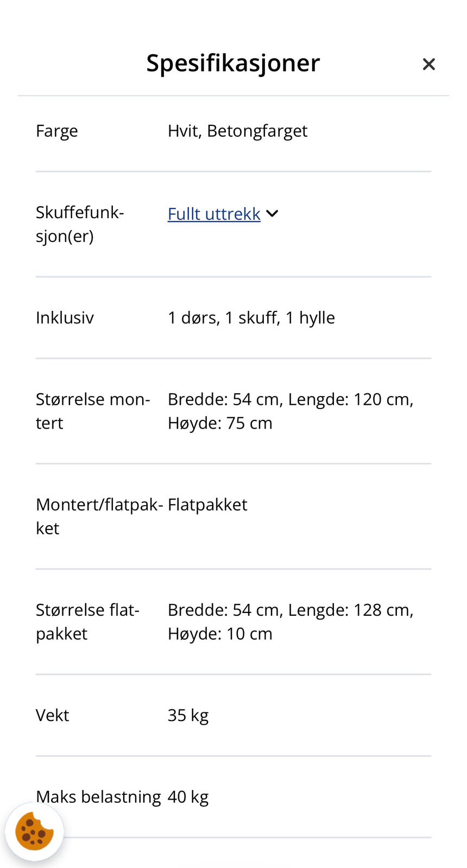Select the Farge label
Viewport: 467px width, 868px height.
(x=57, y=131)
